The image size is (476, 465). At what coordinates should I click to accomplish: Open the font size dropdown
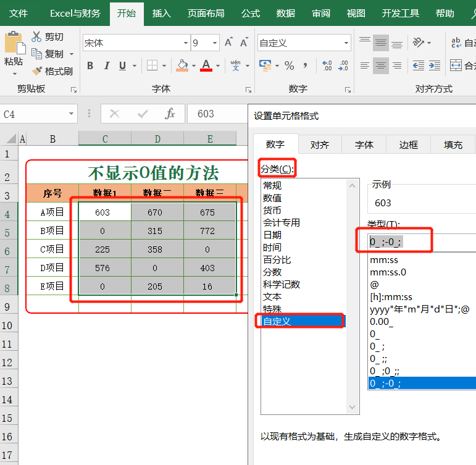coord(215,43)
